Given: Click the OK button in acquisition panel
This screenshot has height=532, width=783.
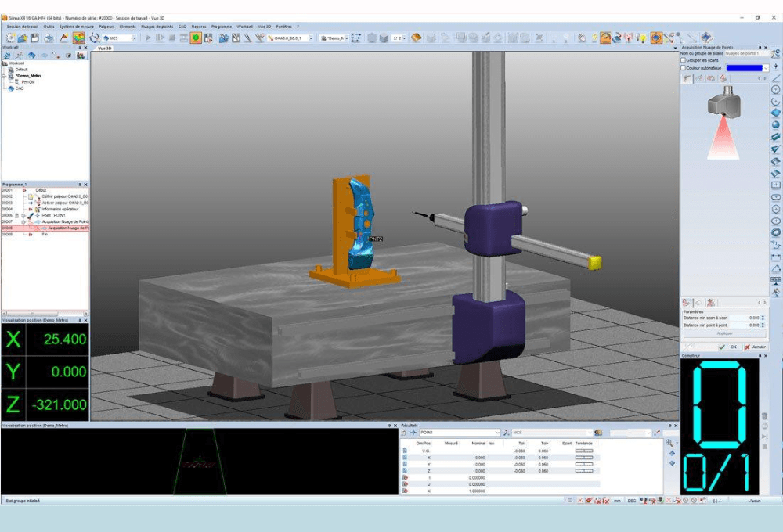Looking at the screenshot, I should click(729, 347).
